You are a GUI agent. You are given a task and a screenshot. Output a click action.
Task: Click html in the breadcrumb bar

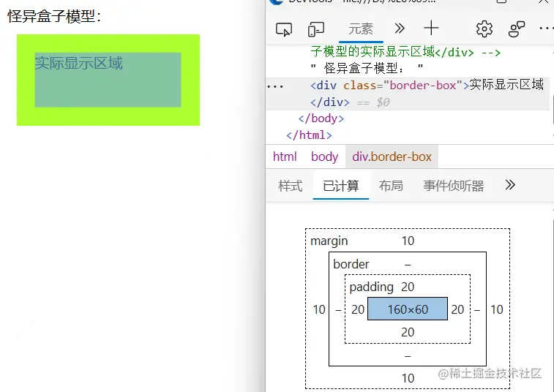pyautogui.click(x=285, y=157)
